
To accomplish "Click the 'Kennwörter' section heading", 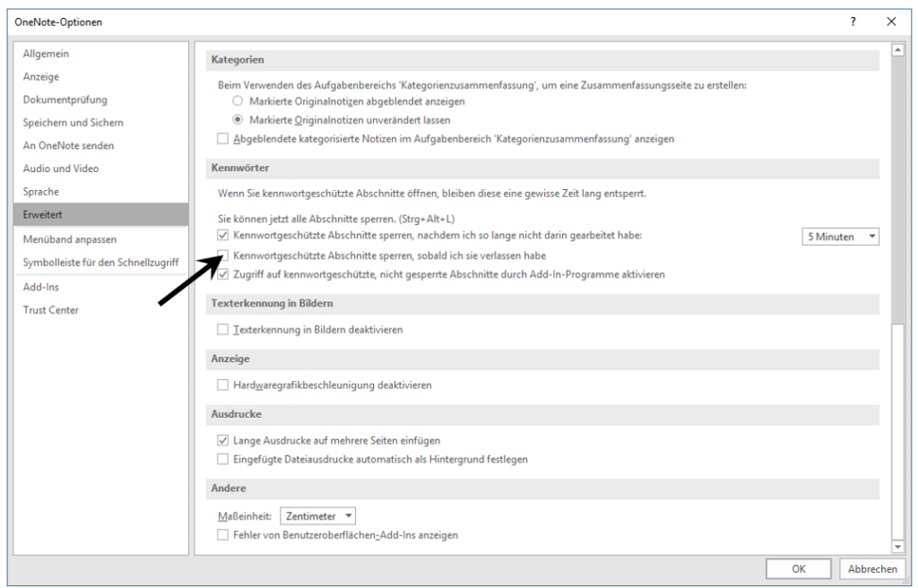I will click(x=240, y=168).
